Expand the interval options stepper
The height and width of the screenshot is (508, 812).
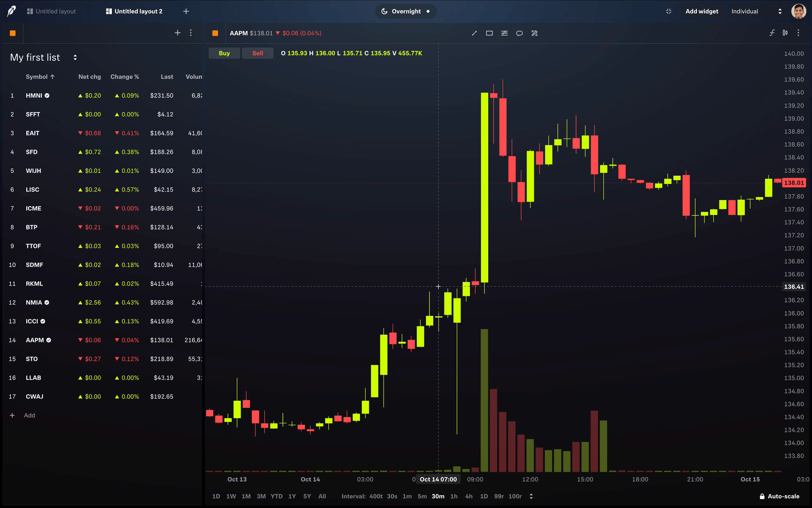(531, 496)
